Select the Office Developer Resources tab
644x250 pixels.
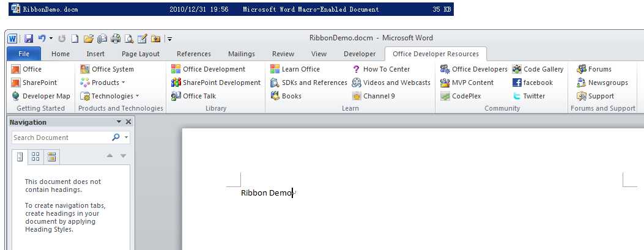tap(436, 54)
